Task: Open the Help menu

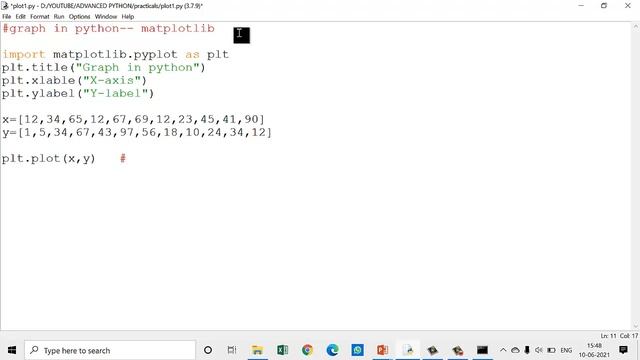Action: [128, 17]
